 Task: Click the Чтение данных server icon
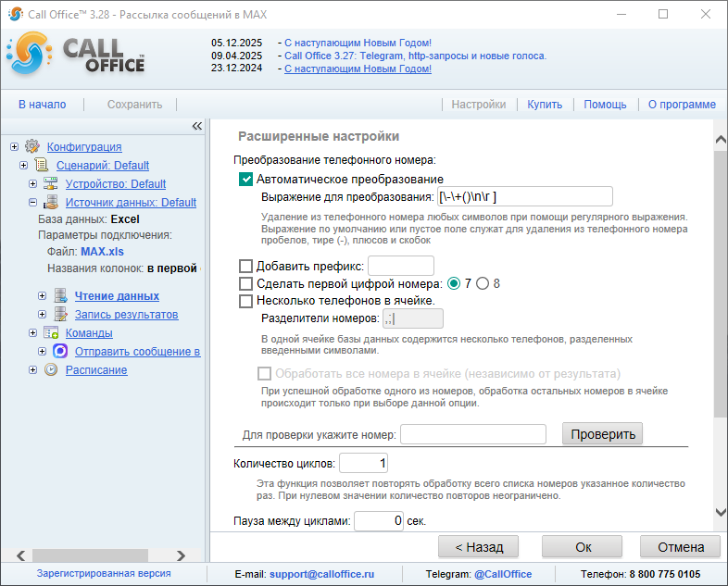point(60,296)
